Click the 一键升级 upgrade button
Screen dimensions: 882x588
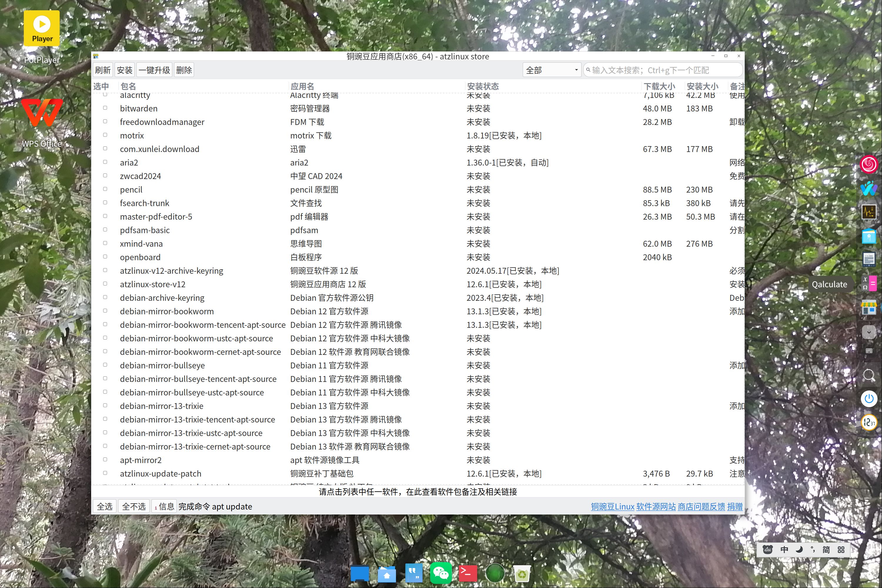[x=154, y=70]
